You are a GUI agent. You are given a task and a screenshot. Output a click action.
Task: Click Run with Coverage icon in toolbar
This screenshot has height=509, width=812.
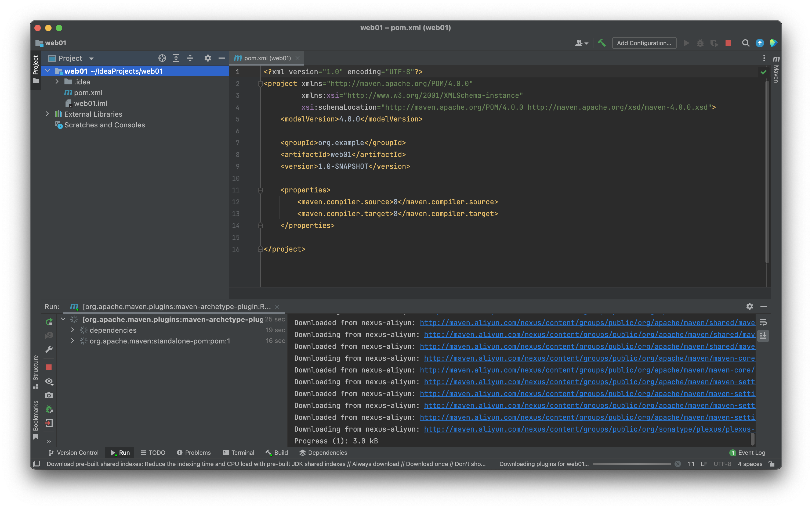coord(714,43)
